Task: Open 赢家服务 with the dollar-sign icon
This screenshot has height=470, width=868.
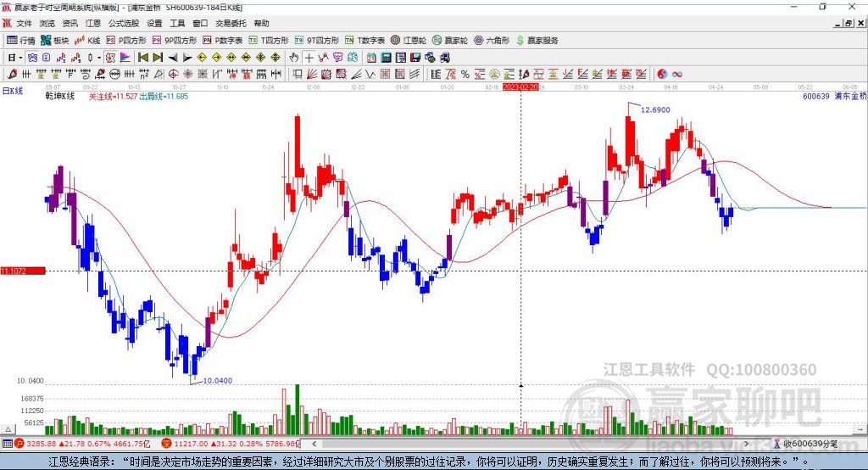Action: tap(537, 41)
